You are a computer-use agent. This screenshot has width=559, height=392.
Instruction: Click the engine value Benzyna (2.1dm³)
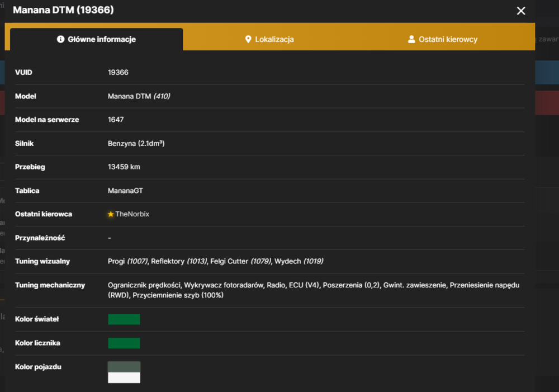(136, 143)
